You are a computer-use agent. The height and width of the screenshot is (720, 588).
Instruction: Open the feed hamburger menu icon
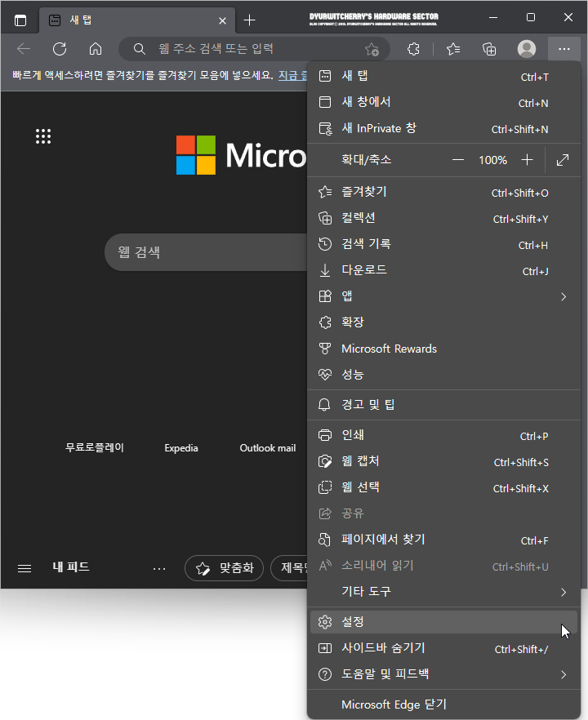24,568
